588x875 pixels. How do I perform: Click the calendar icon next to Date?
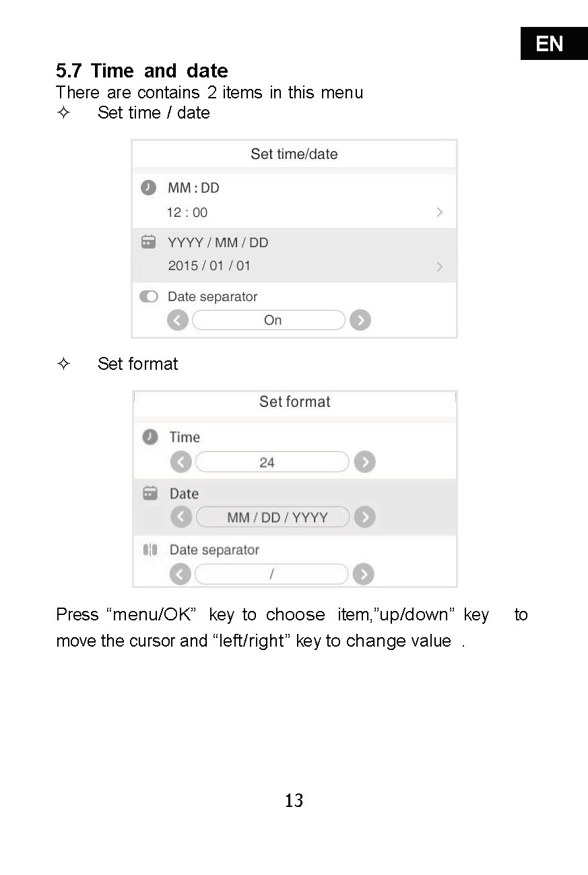(151, 493)
